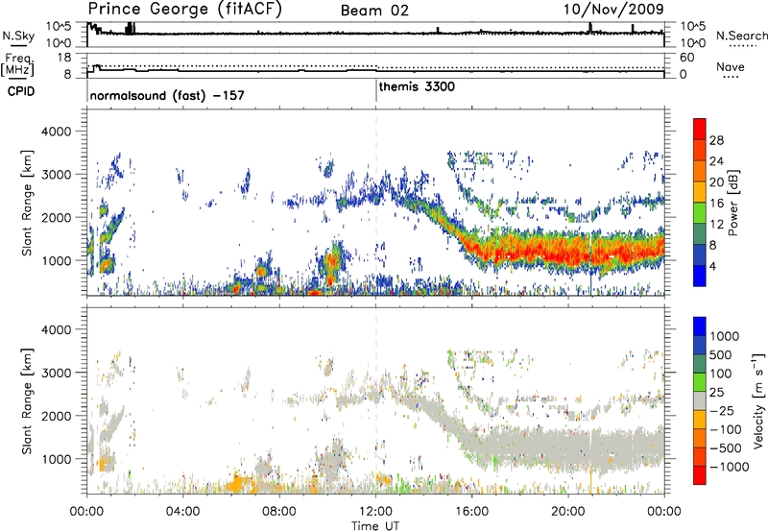768x532 pixels.
Task: Click the 'Nave' legend label
Action: (x=731, y=66)
